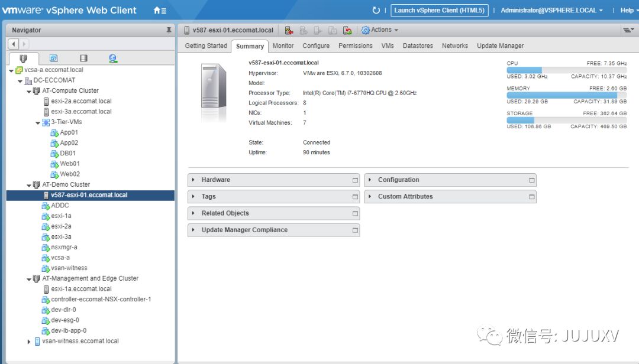Maximize the Custom Attributes portlet
Screen dimensions: 639x364
click(x=531, y=197)
